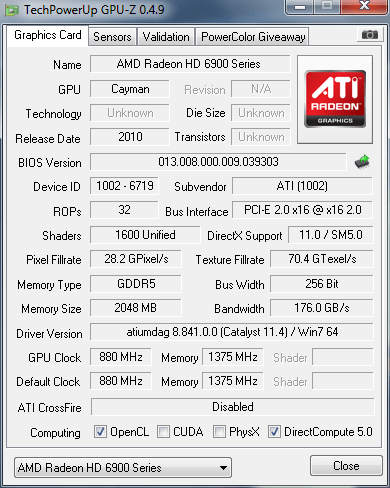Image resolution: width=390 pixels, height=488 pixels.
Task: Select the ATI CrossFire field showing Disabled
Action: (233, 407)
